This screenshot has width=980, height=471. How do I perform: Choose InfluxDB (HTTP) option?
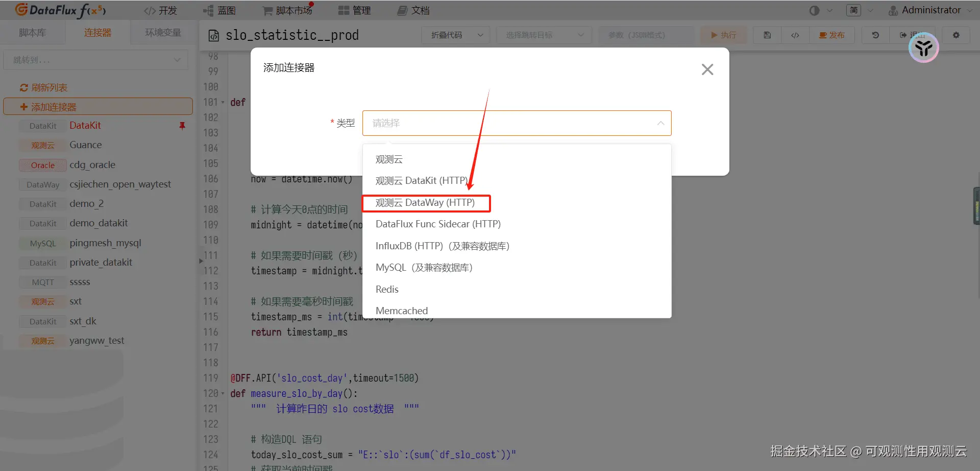point(517,246)
